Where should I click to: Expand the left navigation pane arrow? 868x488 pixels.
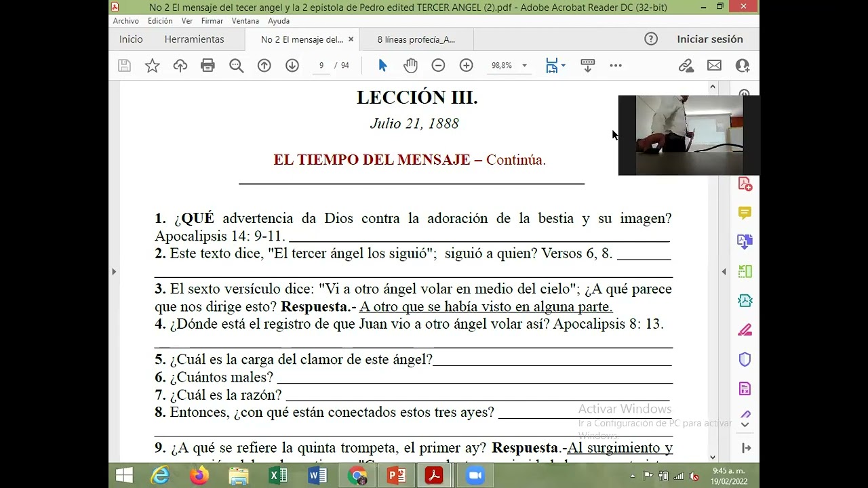pos(114,272)
